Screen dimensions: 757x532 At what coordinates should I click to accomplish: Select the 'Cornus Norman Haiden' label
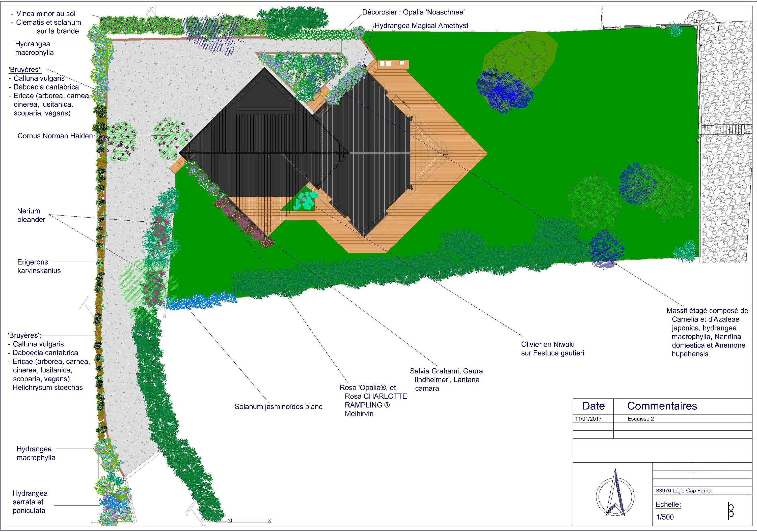(55, 136)
